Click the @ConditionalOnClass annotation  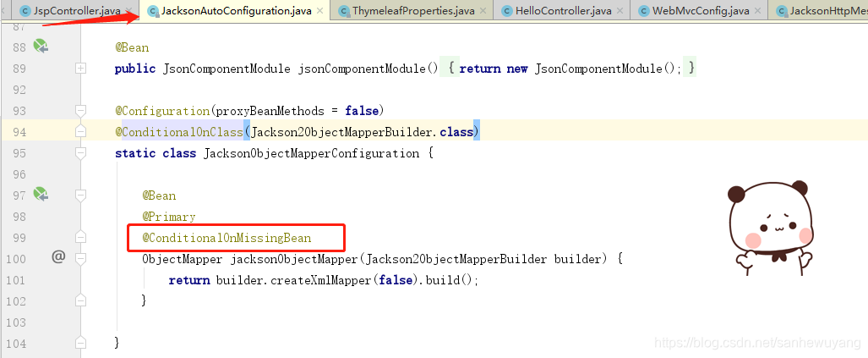pos(179,132)
